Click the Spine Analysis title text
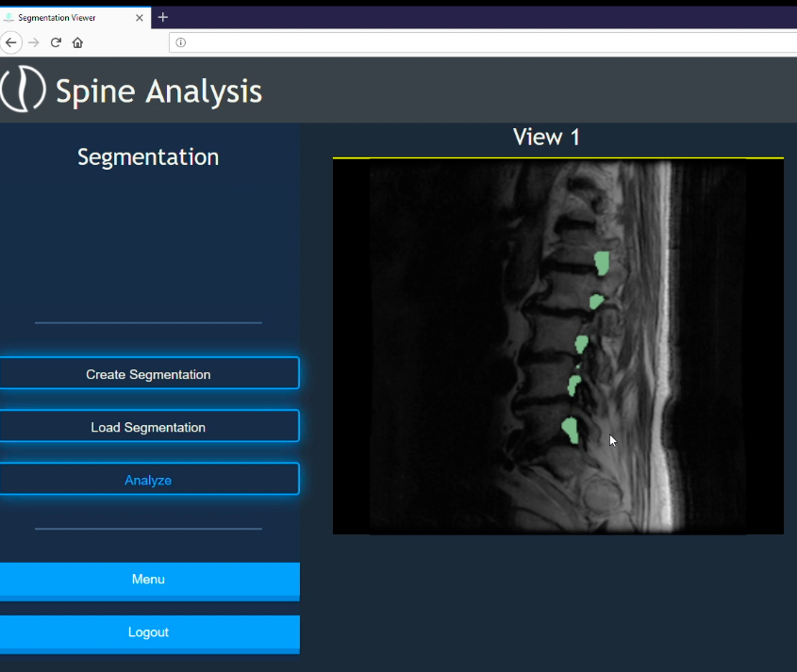This screenshot has height=672, width=797. pos(158,92)
